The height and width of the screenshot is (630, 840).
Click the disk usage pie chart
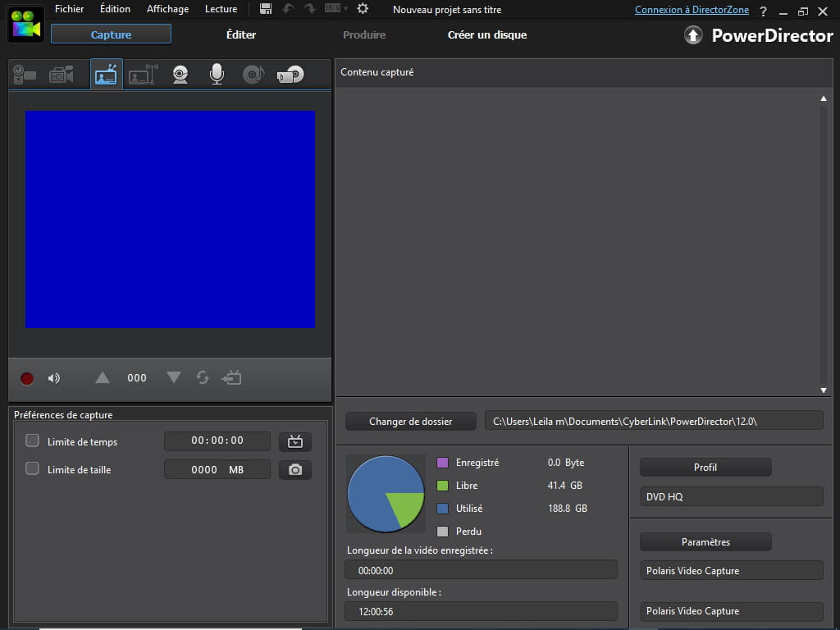point(386,494)
